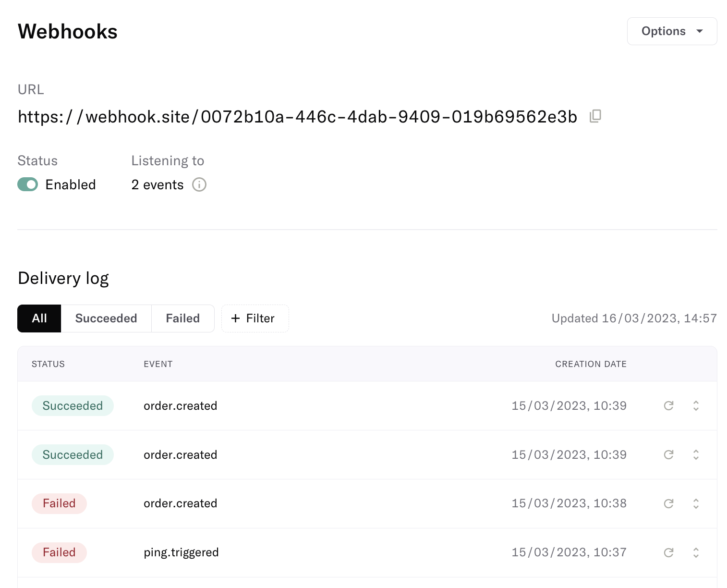Retry the second succeeded order.created delivery
Image resolution: width=727 pixels, height=588 pixels.
click(x=668, y=455)
